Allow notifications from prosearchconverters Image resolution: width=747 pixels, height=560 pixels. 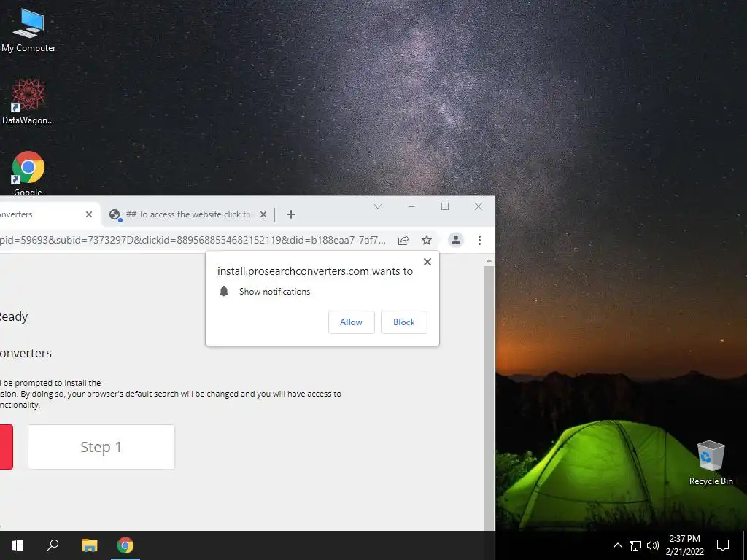click(351, 322)
